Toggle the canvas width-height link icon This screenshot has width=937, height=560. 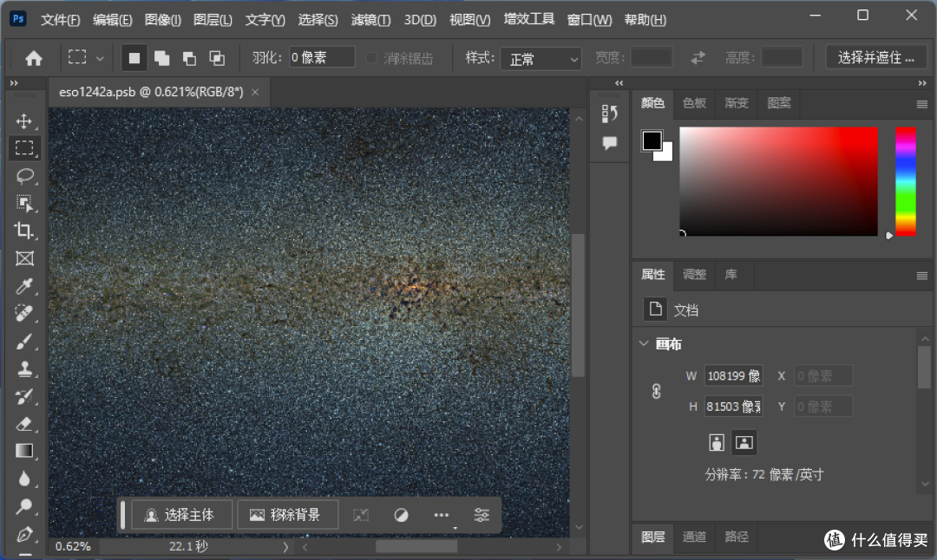pos(656,391)
